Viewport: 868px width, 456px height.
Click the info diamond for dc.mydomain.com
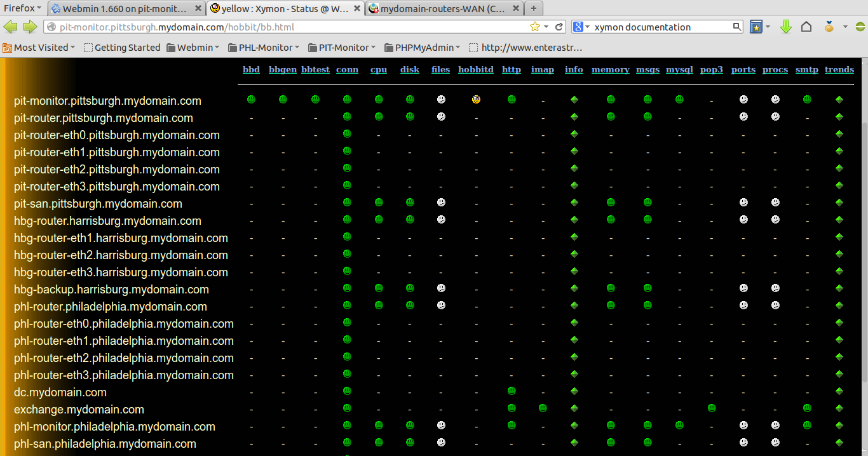pos(573,391)
